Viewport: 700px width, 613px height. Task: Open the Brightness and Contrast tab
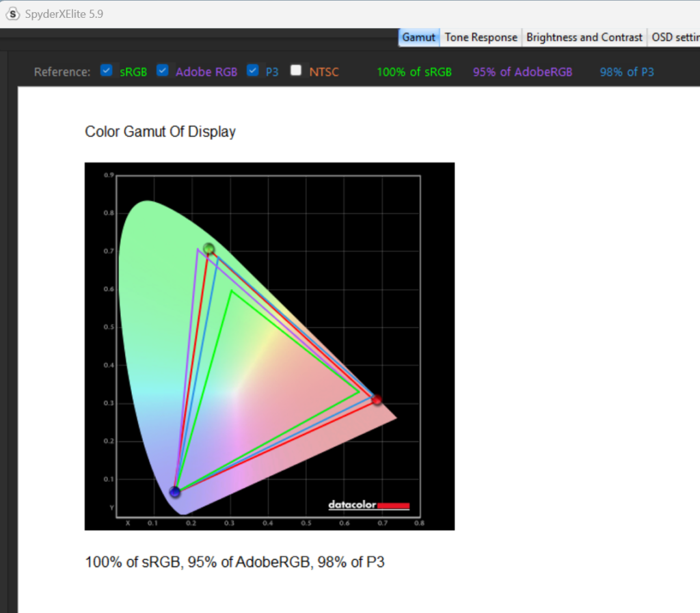point(584,38)
